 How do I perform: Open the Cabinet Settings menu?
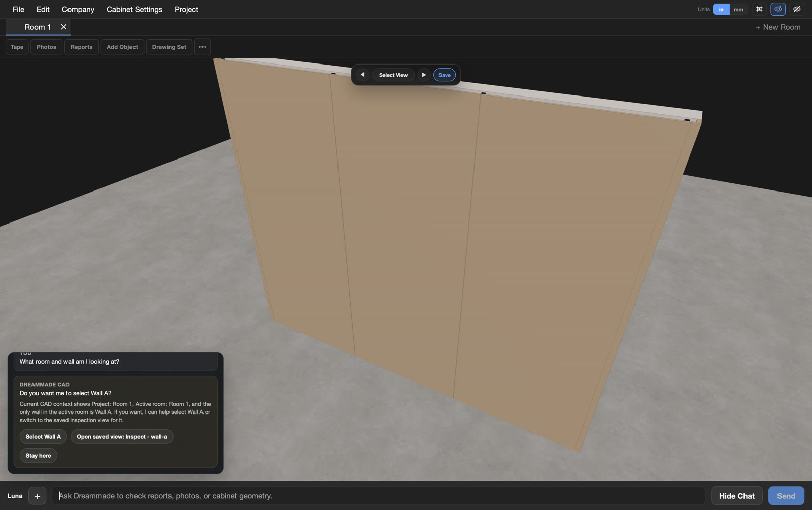[134, 9]
